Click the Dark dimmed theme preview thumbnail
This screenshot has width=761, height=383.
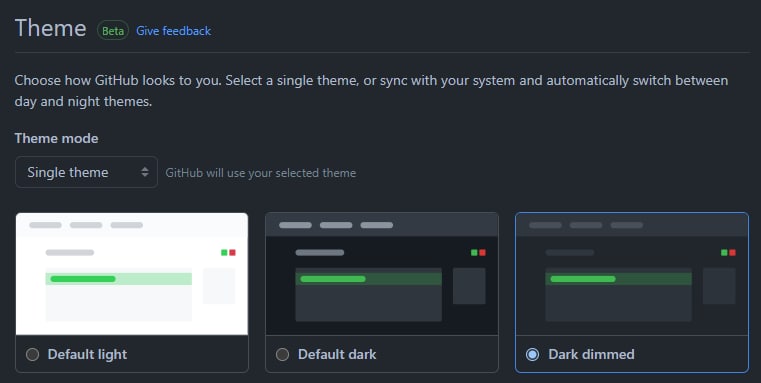[632, 274]
